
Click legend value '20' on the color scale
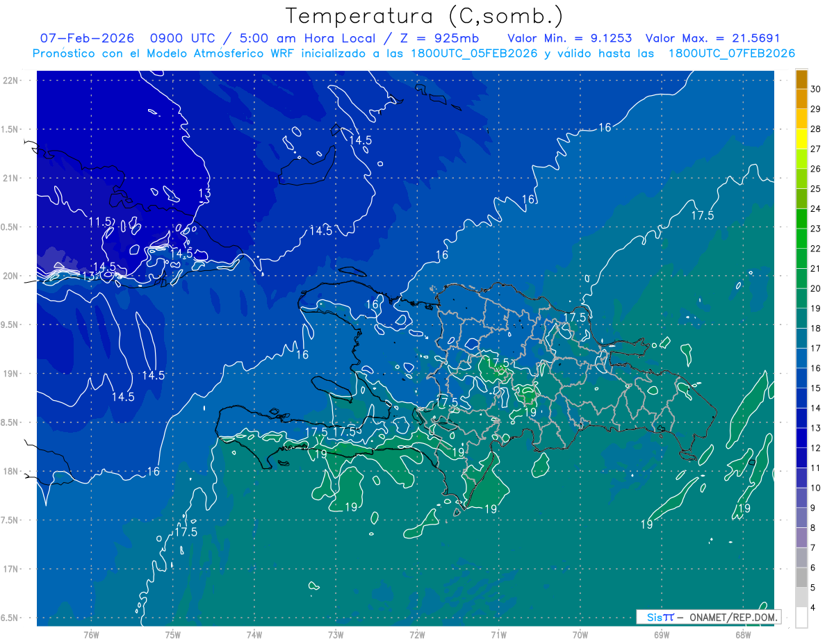point(815,289)
